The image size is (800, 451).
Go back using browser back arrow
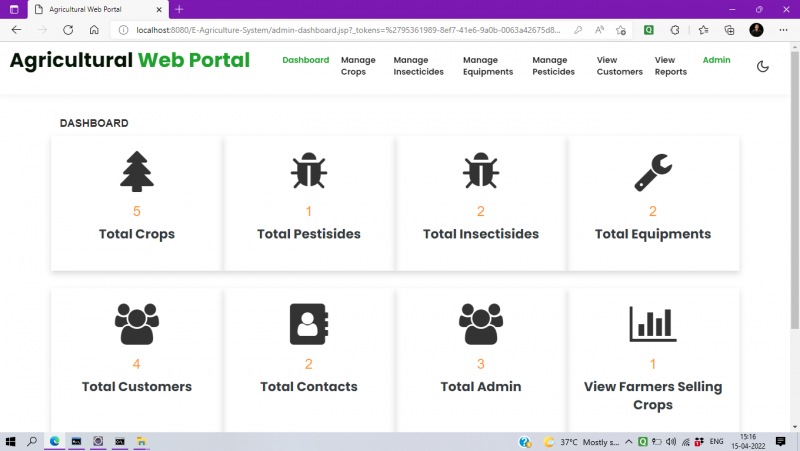16,30
